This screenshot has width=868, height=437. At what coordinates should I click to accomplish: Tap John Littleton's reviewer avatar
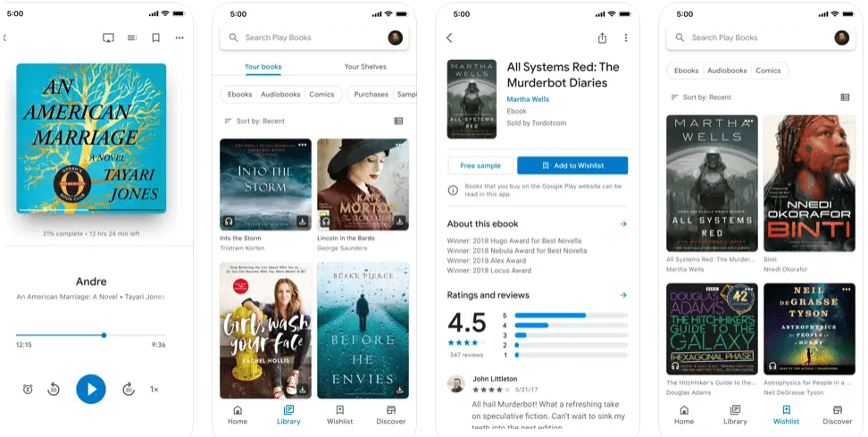456,384
